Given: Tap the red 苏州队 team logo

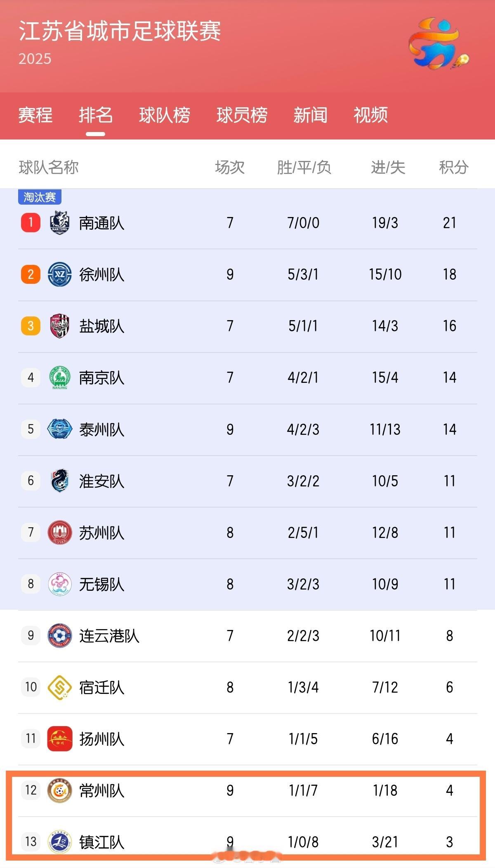Looking at the screenshot, I should 60,532.
